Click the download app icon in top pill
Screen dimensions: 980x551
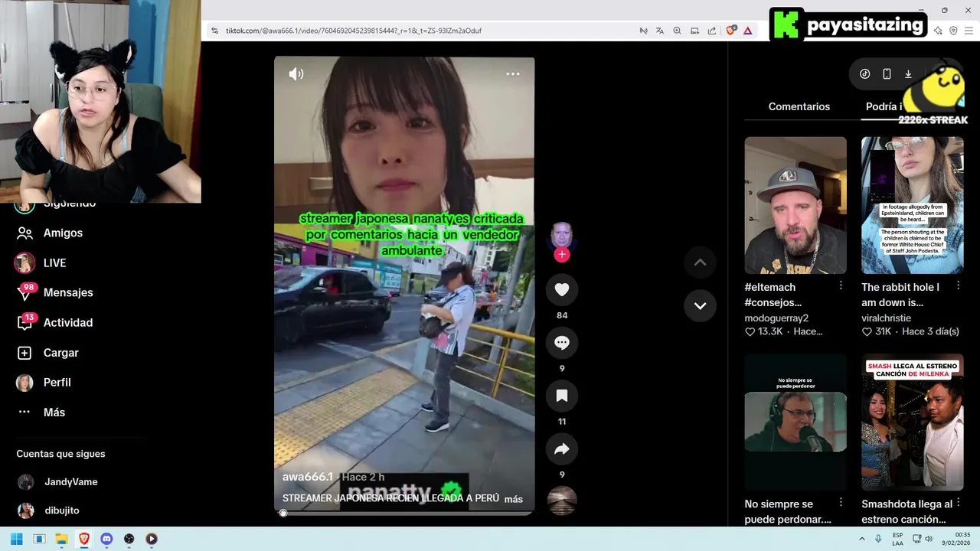click(908, 74)
